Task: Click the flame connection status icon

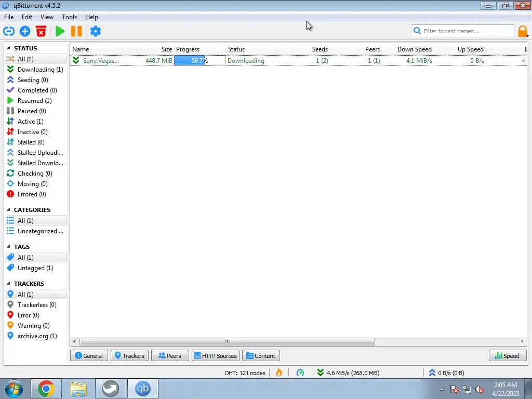Action: [279, 373]
